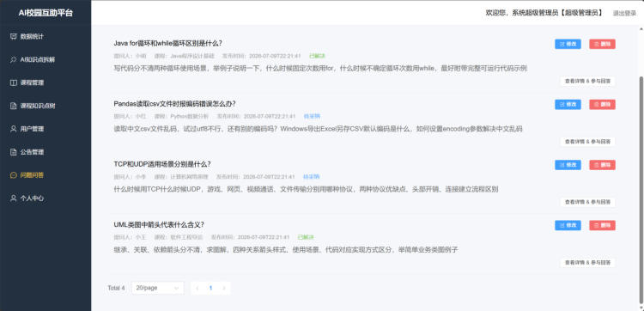Click 课程: 计算机网络原理 text
The width and height of the screenshot is (644, 311).
181,177
